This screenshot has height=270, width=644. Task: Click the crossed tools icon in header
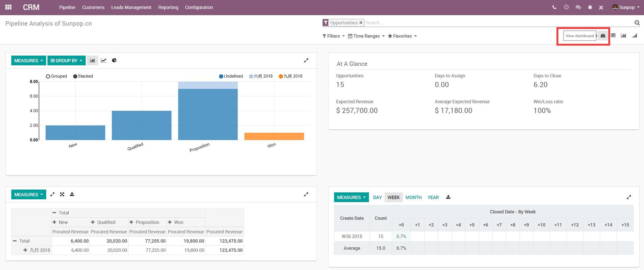(x=601, y=7)
